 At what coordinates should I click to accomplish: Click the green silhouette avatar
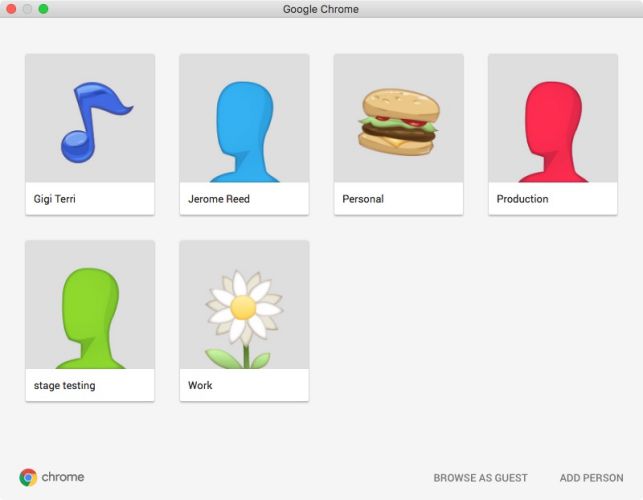click(x=90, y=318)
